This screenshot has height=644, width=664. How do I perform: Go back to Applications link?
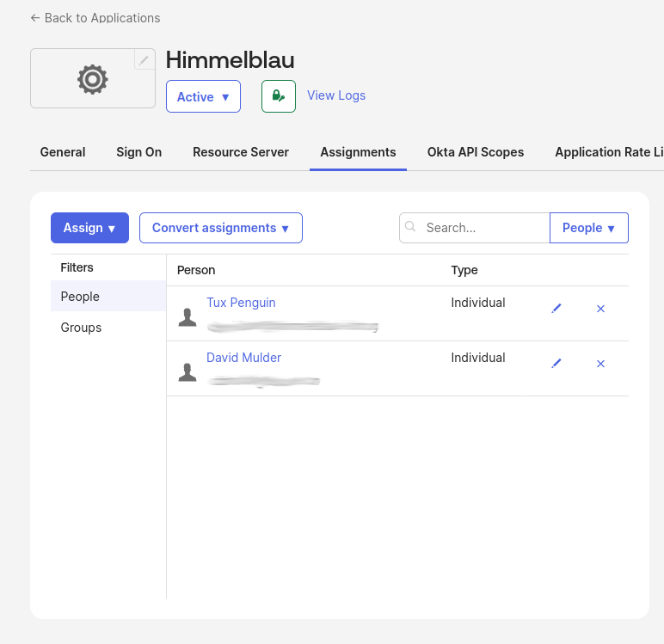pyautogui.click(x=95, y=18)
